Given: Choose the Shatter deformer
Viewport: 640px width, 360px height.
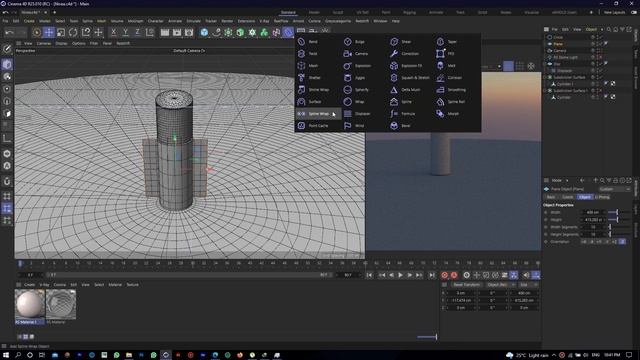Looking at the screenshot, I should click(x=309, y=78).
